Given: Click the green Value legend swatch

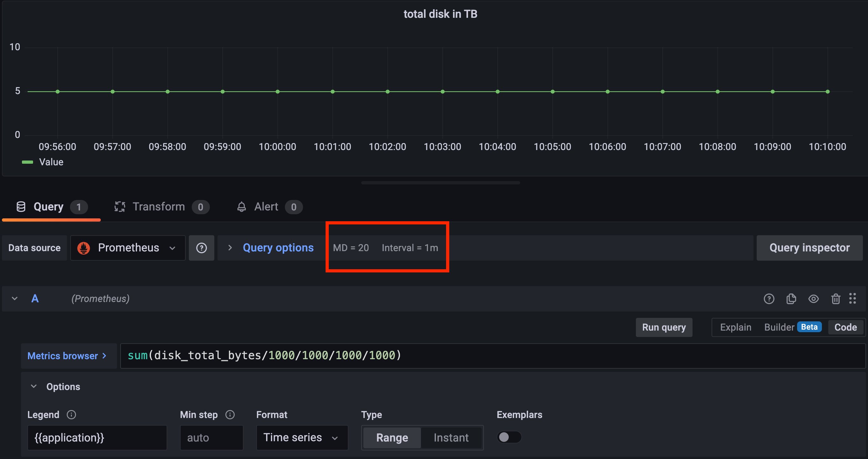Looking at the screenshot, I should tap(27, 162).
